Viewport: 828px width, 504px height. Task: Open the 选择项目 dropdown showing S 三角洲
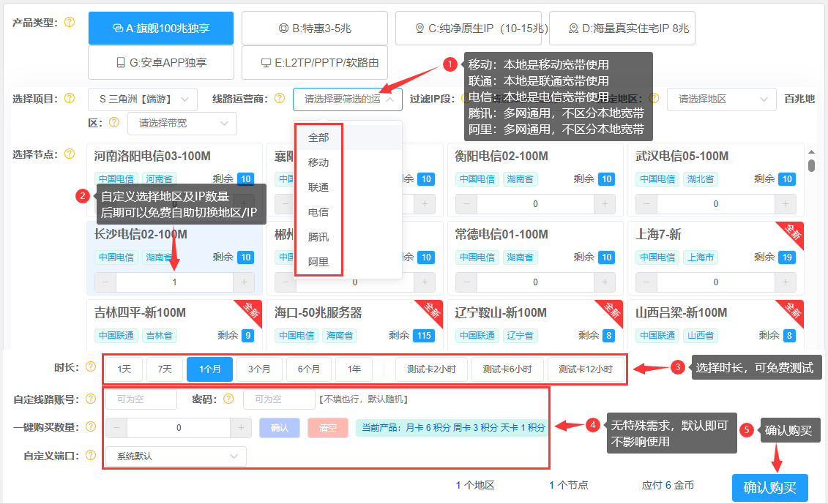point(143,99)
